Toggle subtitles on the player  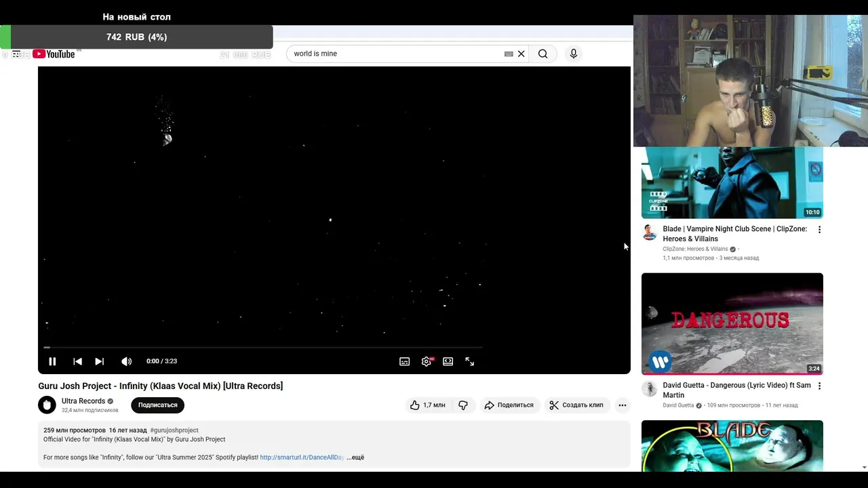(x=404, y=361)
